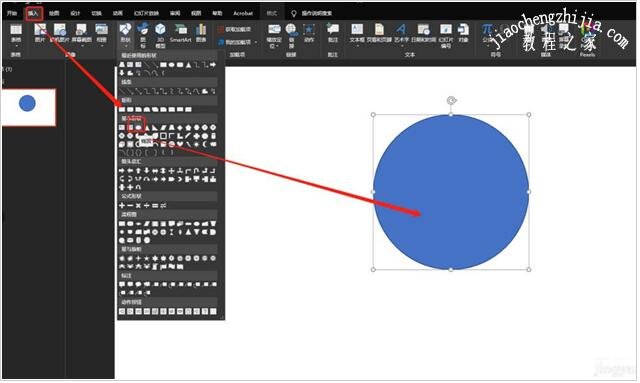Select the Parallelogram in Basic Shapes
Screen dimensions: 640x383
point(163,128)
